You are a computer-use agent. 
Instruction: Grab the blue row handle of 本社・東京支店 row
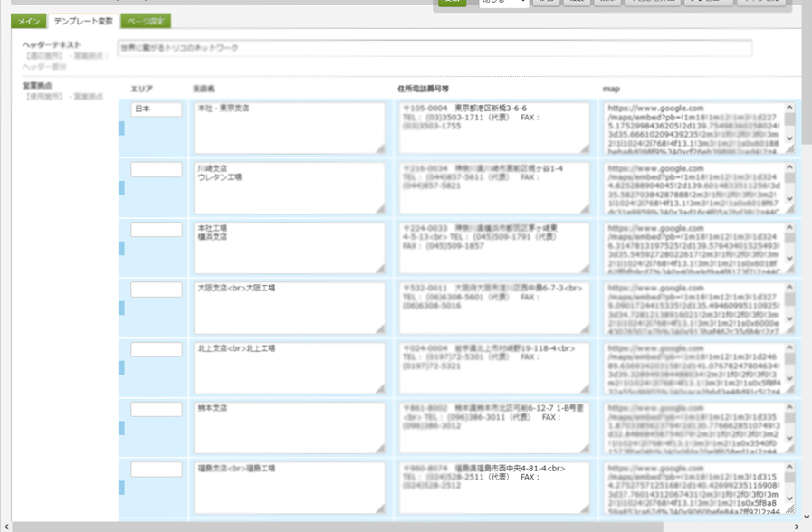(122, 128)
